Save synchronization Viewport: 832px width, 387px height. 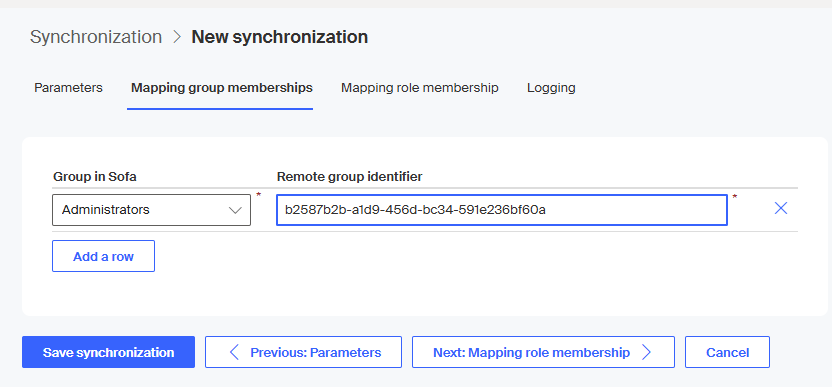click(108, 352)
